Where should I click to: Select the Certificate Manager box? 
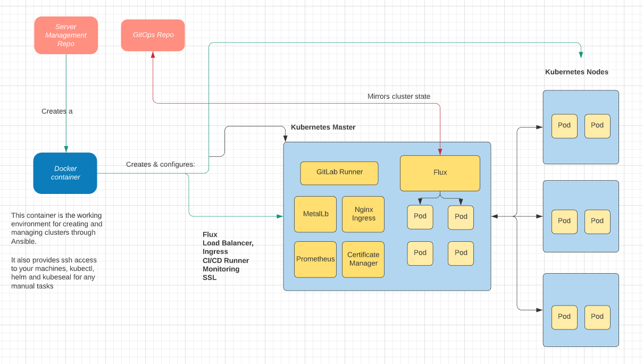click(363, 259)
